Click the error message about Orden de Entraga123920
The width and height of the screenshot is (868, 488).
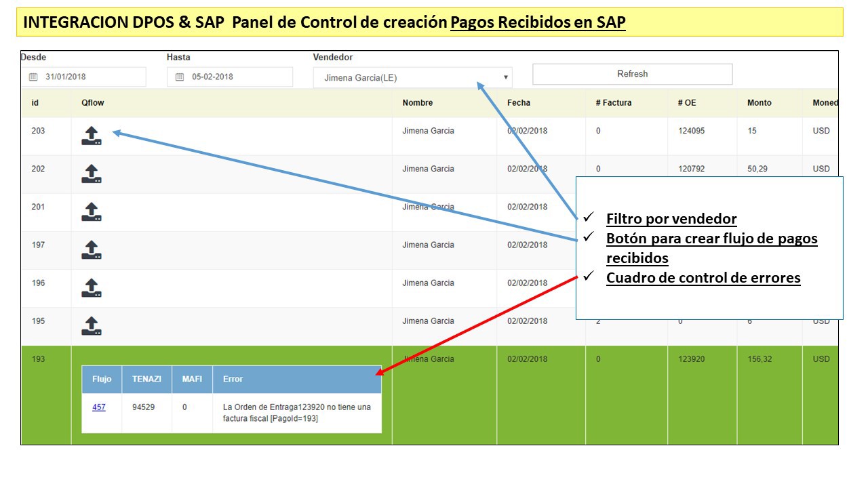tap(297, 413)
